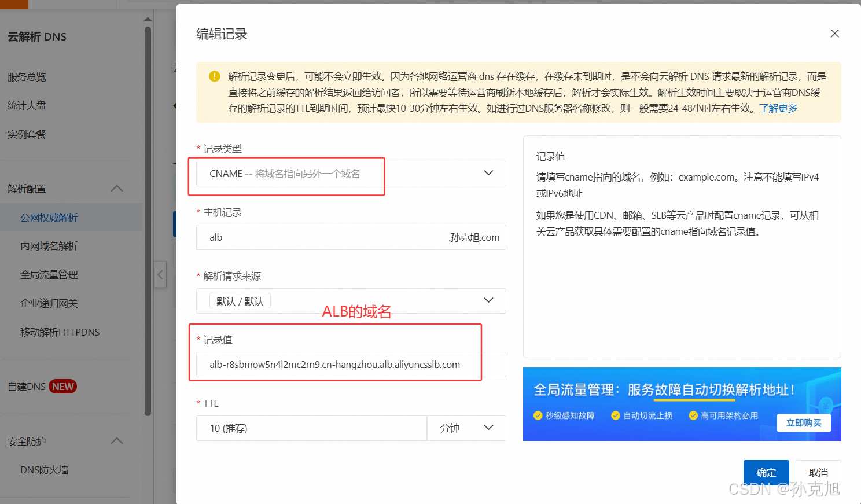Viewport: 861px width, 504px height.
Task: Click the 秒级感知故障 check icon
Action: pos(538,415)
